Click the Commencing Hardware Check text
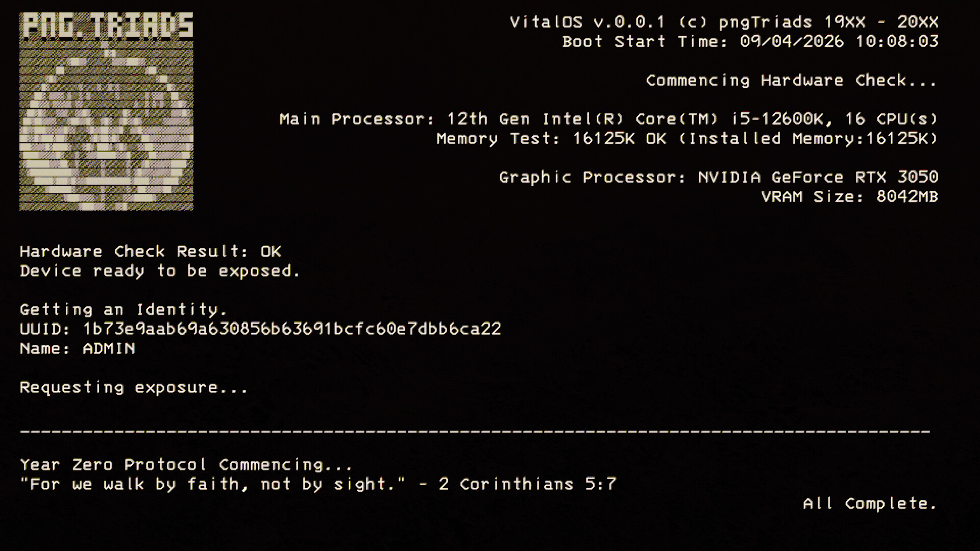The width and height of the screenshot is (980, 551). point(791,81)
